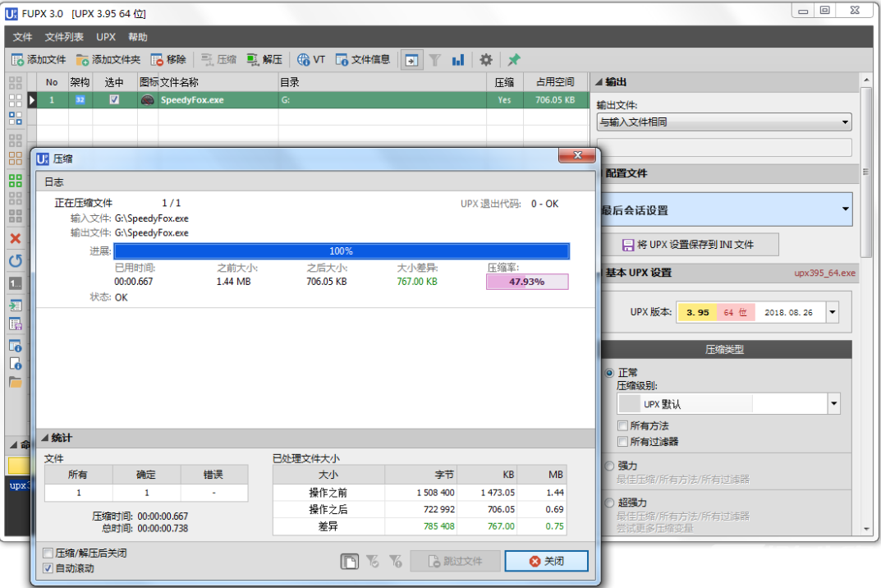Click the SpeedyFox.exe file icon in the row
The height and width of the screenshot is (588, 881).
coord(148,100)
